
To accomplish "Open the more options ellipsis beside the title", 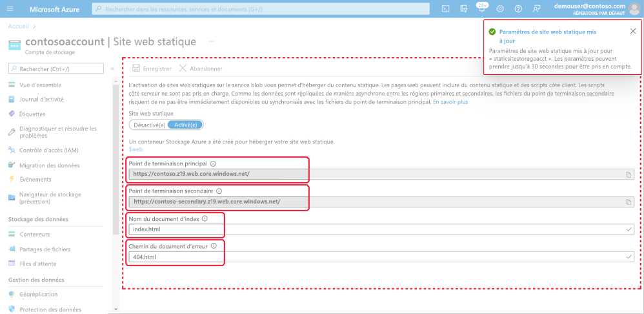I will 211,41.
